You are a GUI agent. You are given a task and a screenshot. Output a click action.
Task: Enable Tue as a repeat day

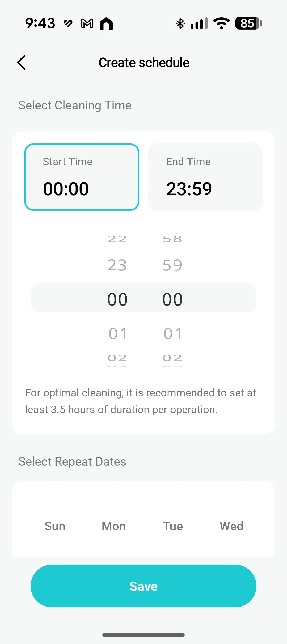(x=173, y=526)
